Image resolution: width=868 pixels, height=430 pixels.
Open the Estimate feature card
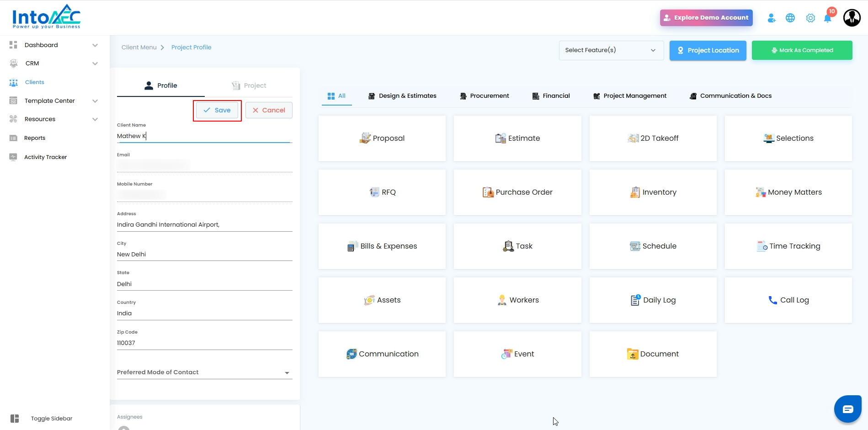click(517, 138)
